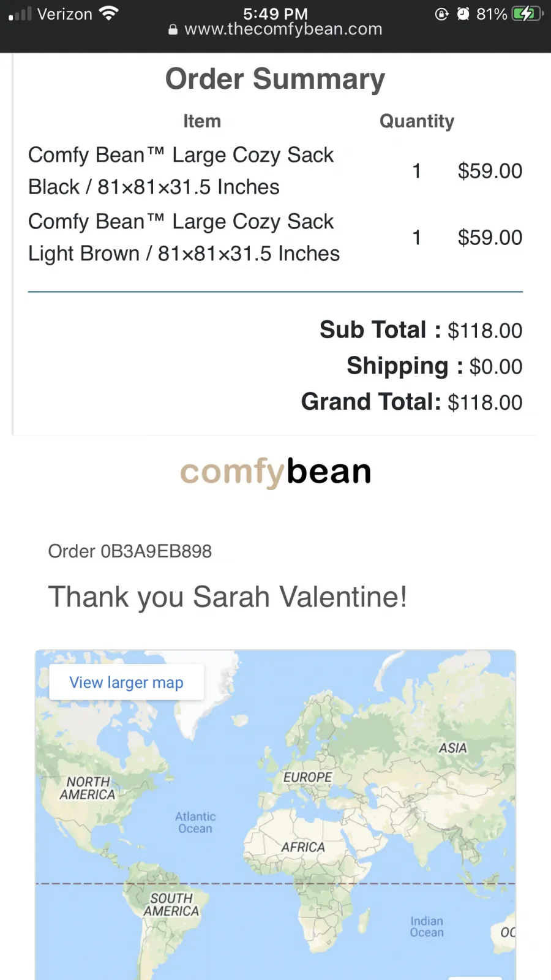Tap the Wi-Fi status icon
Viewport: 551px width, 980px height.
coord(108,13)
